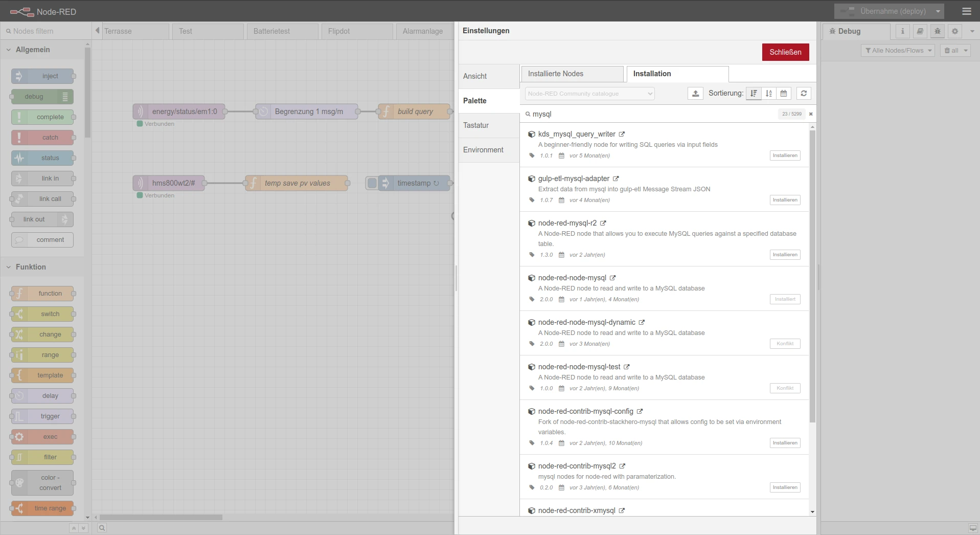Open the Tastatur settings section

pos(489,125)
